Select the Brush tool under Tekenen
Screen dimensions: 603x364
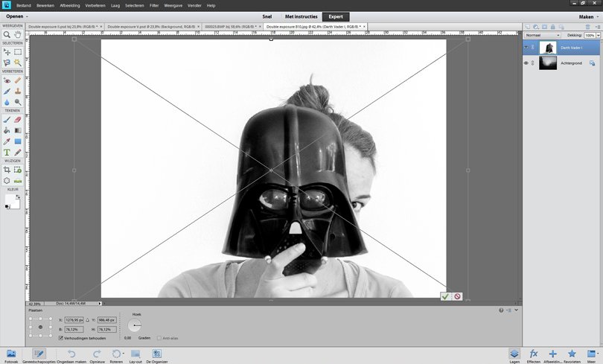(7, 120)
